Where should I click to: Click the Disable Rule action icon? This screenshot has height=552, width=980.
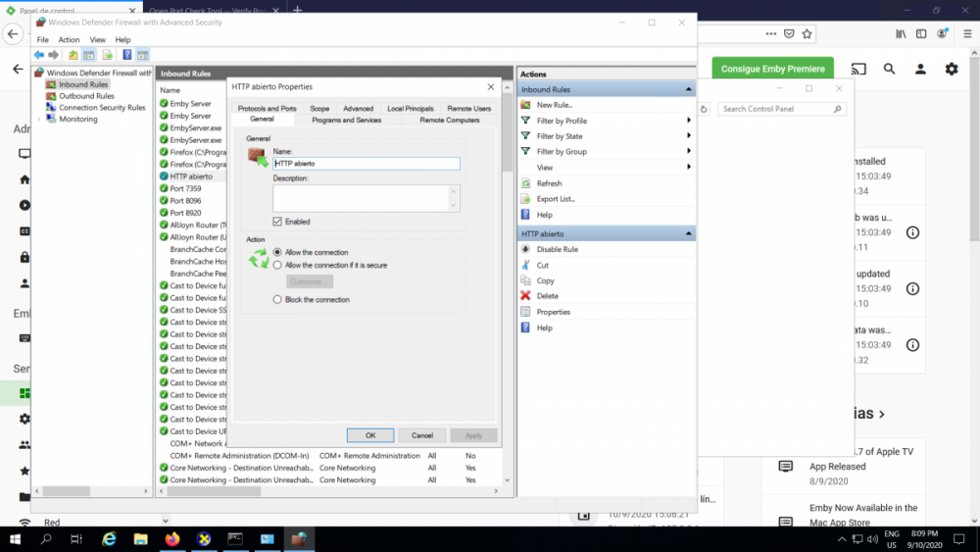coord(526,249)
